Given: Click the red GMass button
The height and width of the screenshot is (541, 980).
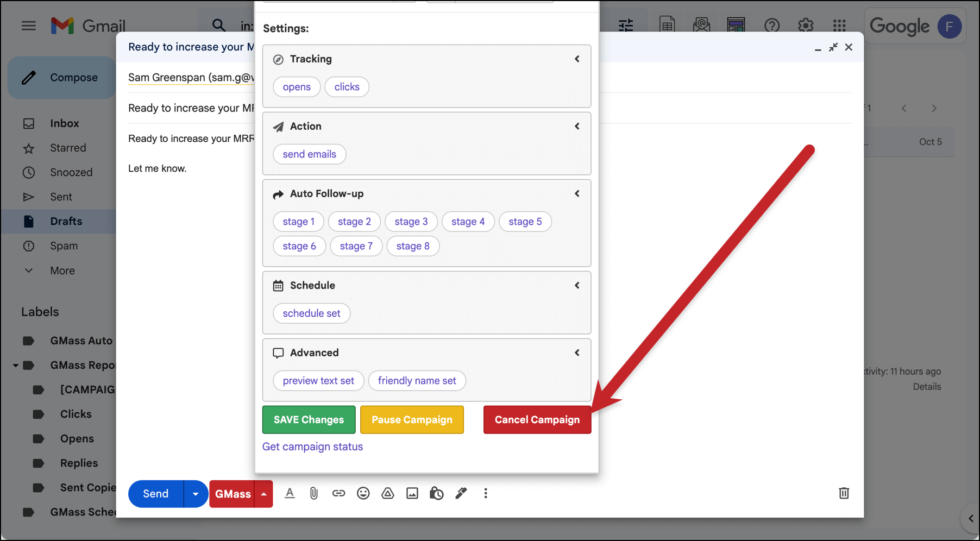Looking at the screenshot, I should (233, 494).
